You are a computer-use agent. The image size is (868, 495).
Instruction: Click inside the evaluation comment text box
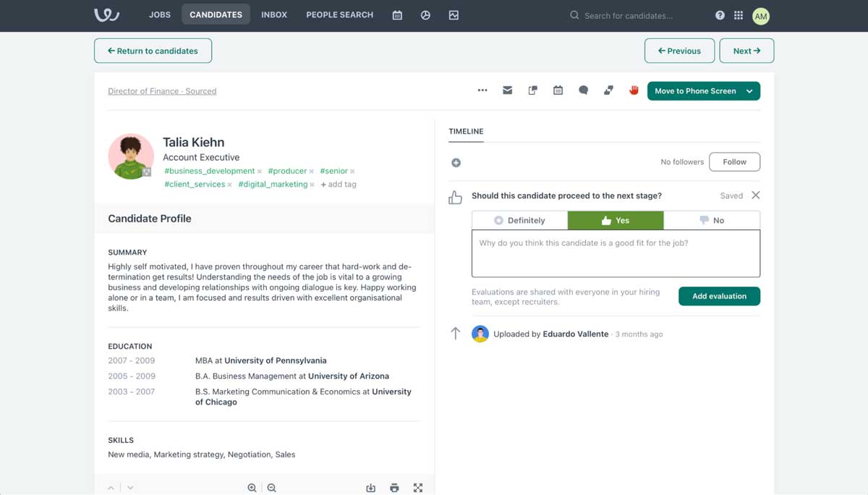(x=616, y=255)
